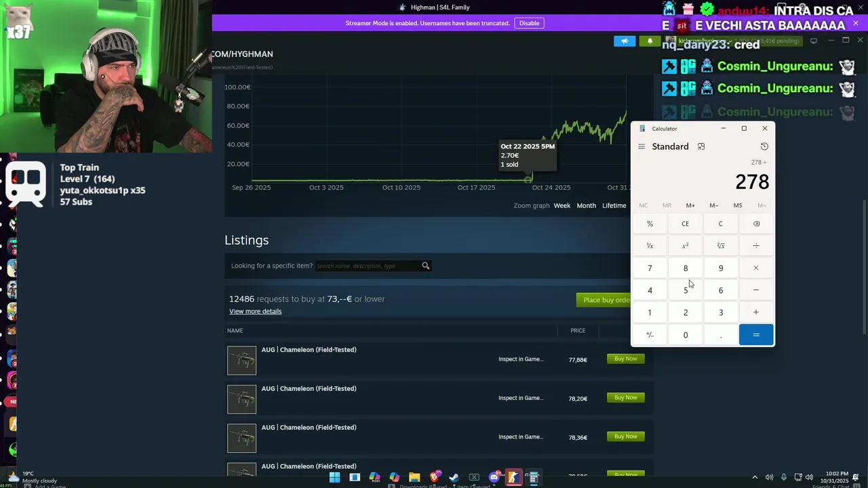The height and width of the screenshot is (488, 868).
Task: Click the square root key
Action: pos(721,246)
